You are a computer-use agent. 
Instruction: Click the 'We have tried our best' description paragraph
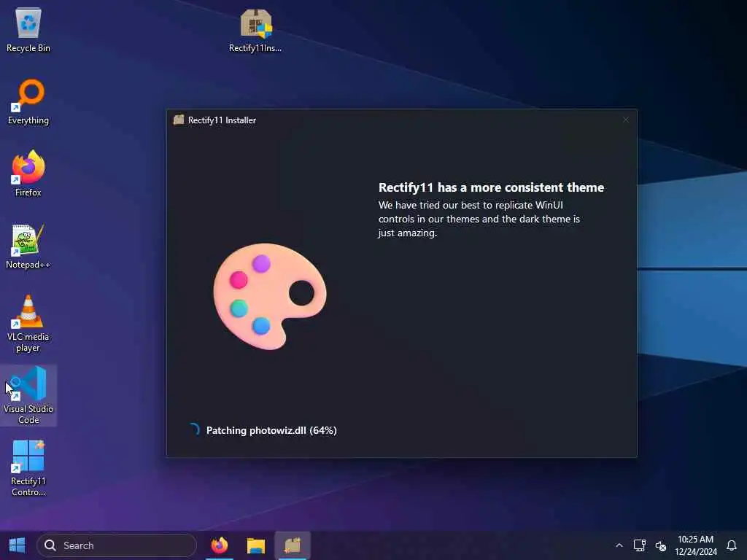479,219
